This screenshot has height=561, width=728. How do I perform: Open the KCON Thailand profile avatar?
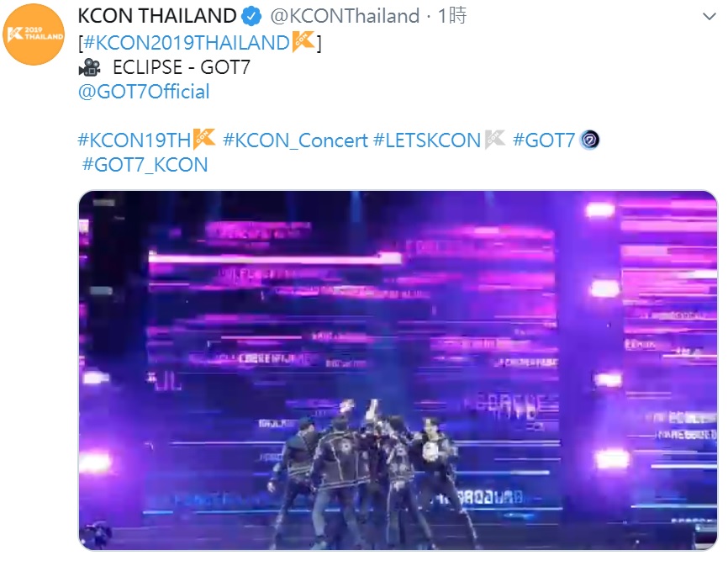[34, 34]
